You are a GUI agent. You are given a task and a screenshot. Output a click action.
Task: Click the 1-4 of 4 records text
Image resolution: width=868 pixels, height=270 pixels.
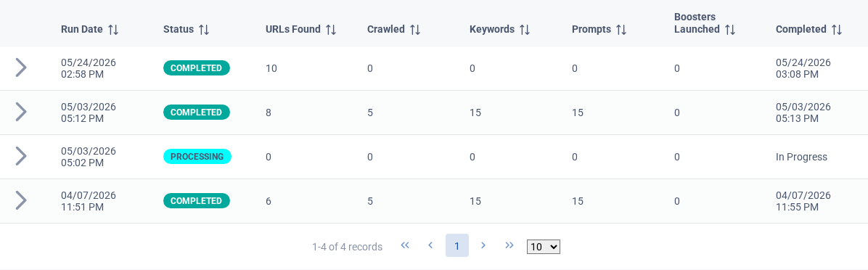[x=347, y=247]
